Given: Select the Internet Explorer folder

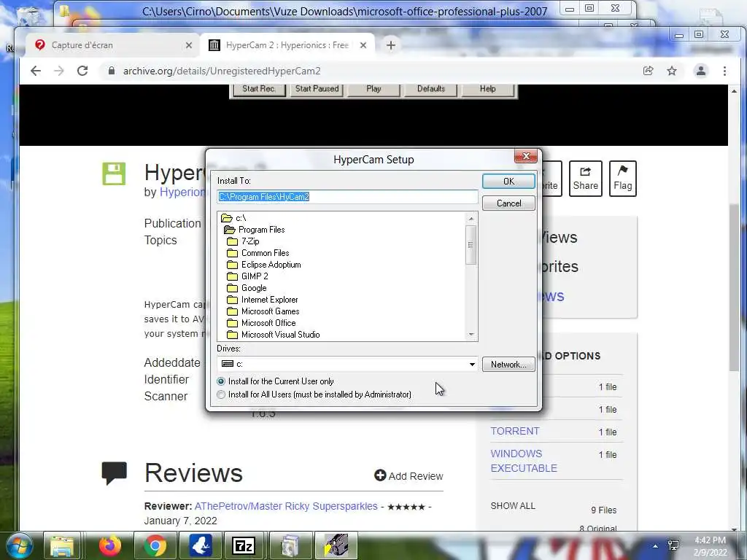Looking at the screenshot, I should pyautogui.click(x=263, y=300).
